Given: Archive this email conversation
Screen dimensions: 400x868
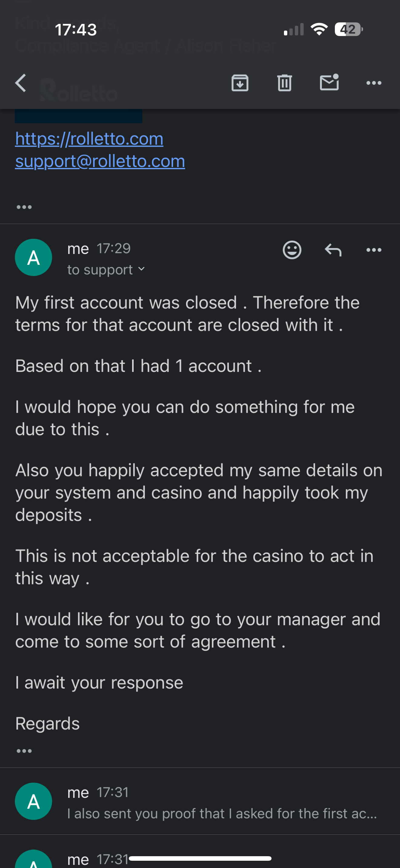Looking at the screenshot, I should coord(240,83).
